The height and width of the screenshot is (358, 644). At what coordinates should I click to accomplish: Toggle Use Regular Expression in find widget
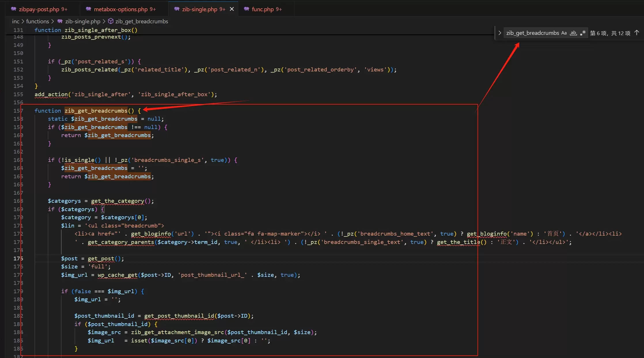pos(583,33)
